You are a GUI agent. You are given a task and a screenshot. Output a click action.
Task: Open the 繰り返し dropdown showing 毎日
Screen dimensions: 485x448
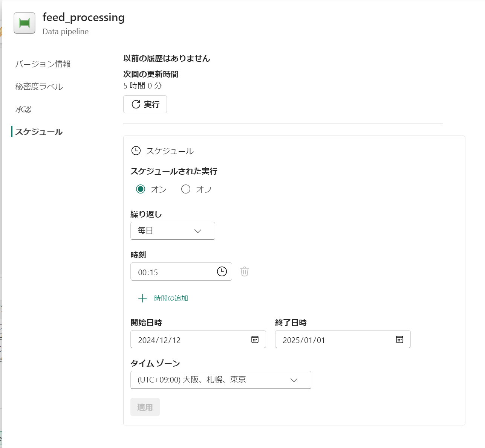pos(173,231)
